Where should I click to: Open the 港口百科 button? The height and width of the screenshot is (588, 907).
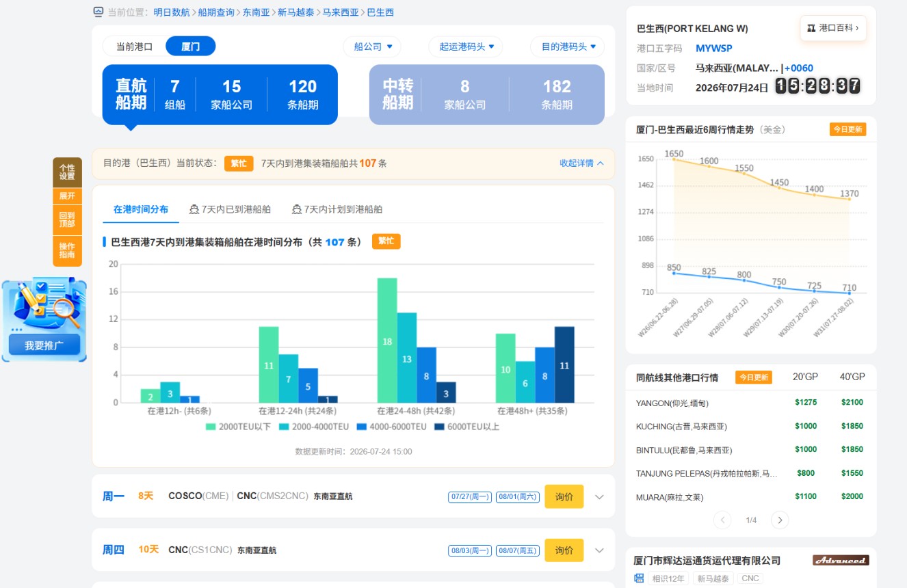pos(833,28)
